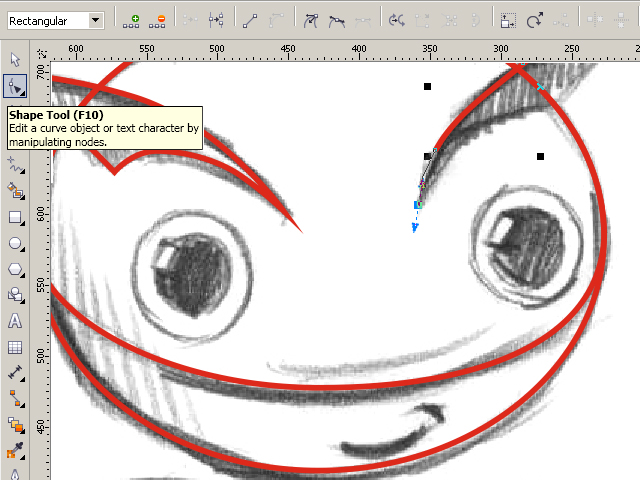The height and width of the screenshot is (480, 640).
Task: Select the Shape tool in toolbox
Action: [15, 86]
